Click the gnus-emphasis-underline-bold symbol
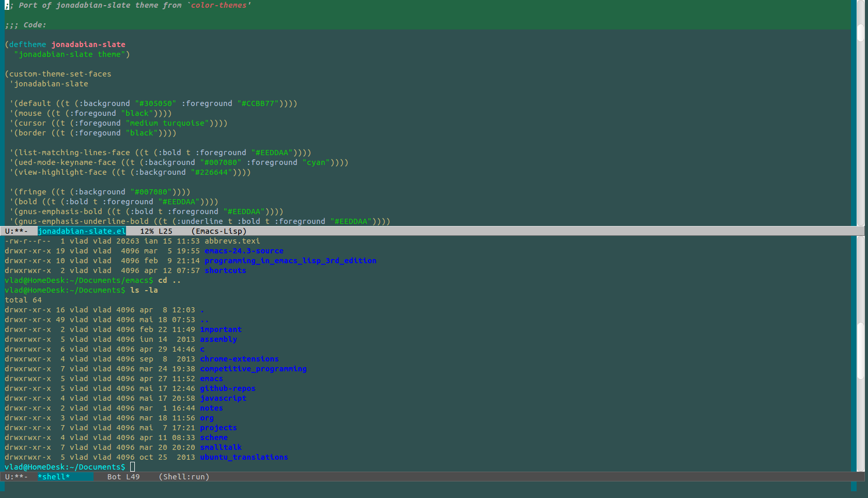Image resolution: width=868 pixels, height=498 pixels. click(84, 221)
